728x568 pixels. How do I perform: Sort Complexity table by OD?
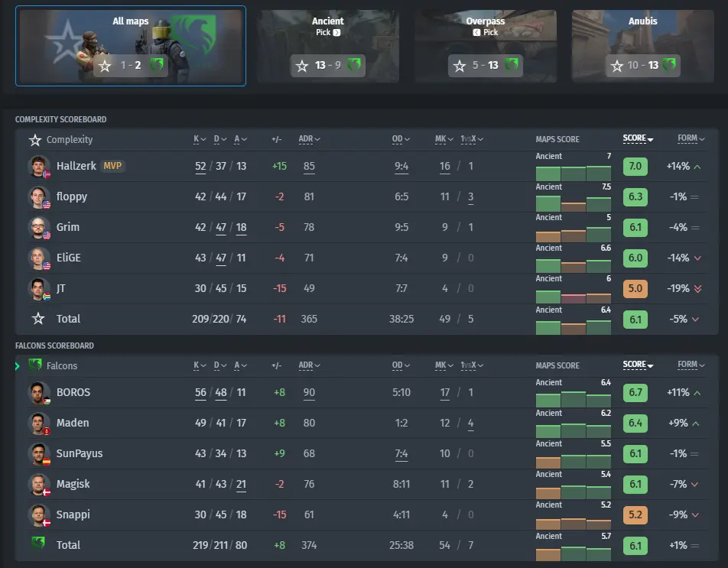coord(401,139)
